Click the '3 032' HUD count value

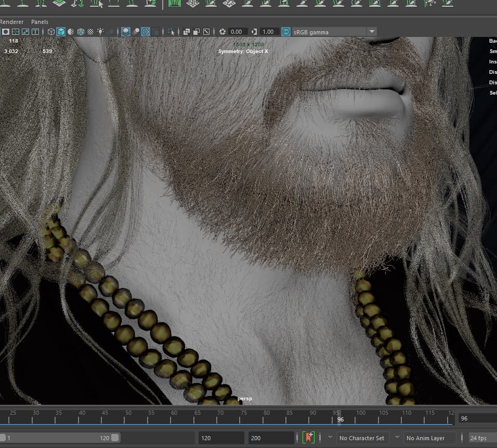(x=11, y=51)
